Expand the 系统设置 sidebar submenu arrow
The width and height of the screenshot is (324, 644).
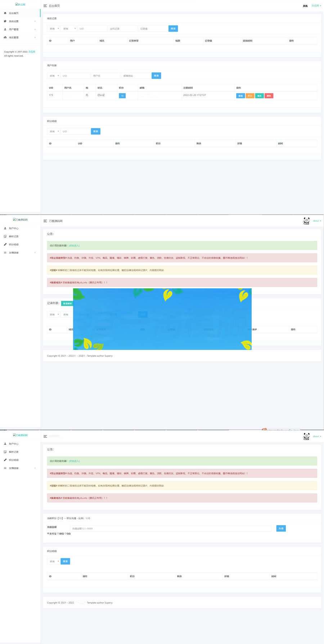click(35, 22)
